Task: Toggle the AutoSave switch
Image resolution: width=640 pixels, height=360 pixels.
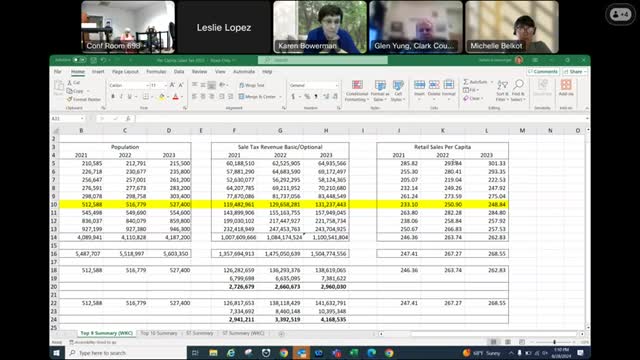Action: coord(79,60)
